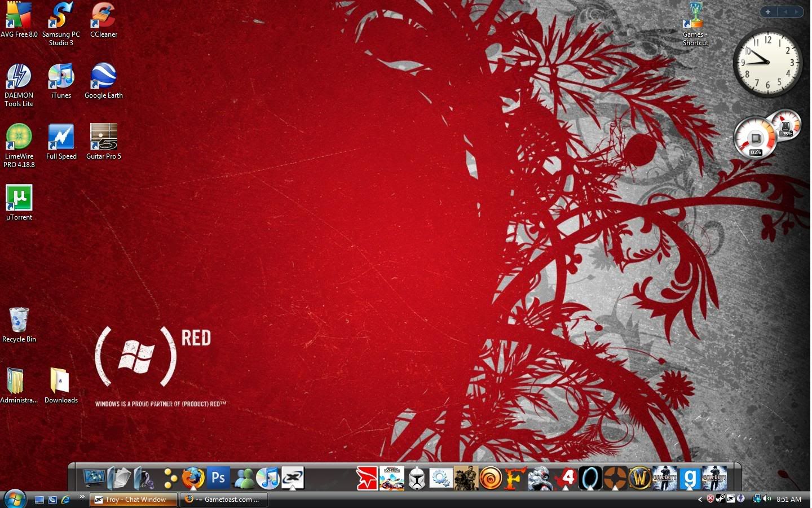Launch Mirror's Edge from the dock

(367, 479)
